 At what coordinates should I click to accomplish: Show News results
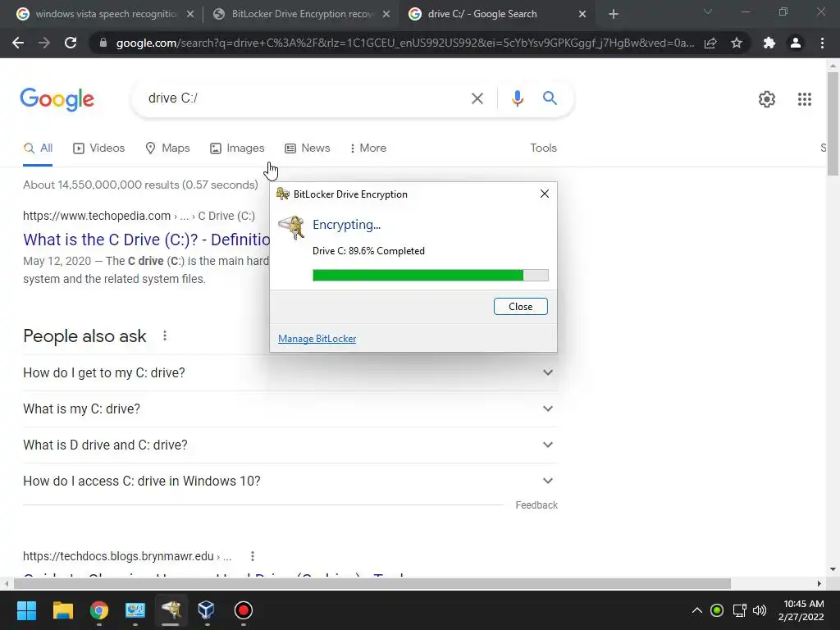click(308, 148)
